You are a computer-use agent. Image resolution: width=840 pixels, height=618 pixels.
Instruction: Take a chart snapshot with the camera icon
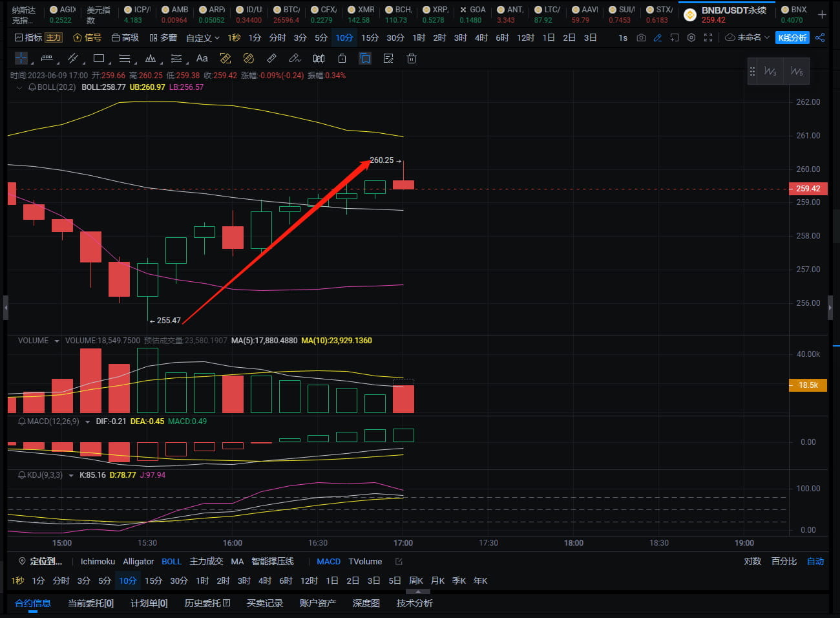[x=641, y=37]
